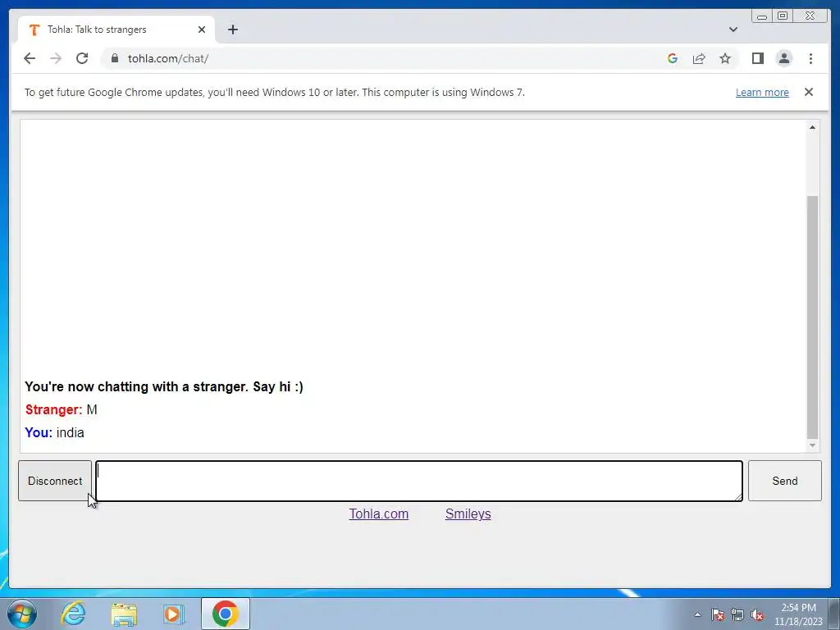Click the chat window scrollbar thumb

[x=812, y=317]
